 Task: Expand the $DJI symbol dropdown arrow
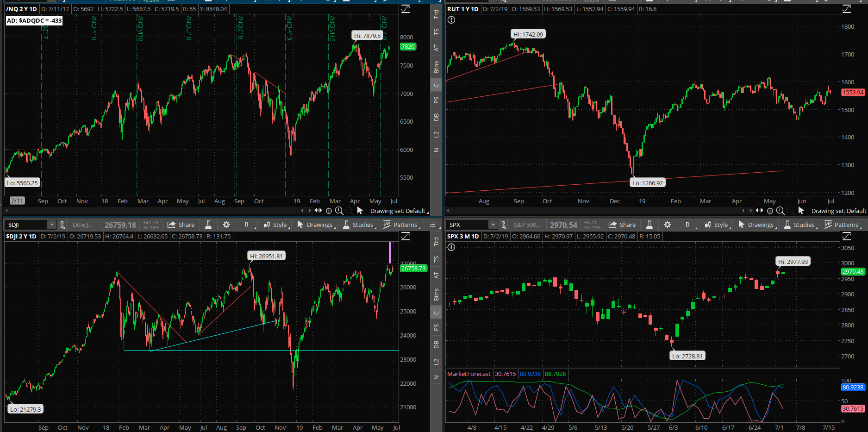point(51,225)
